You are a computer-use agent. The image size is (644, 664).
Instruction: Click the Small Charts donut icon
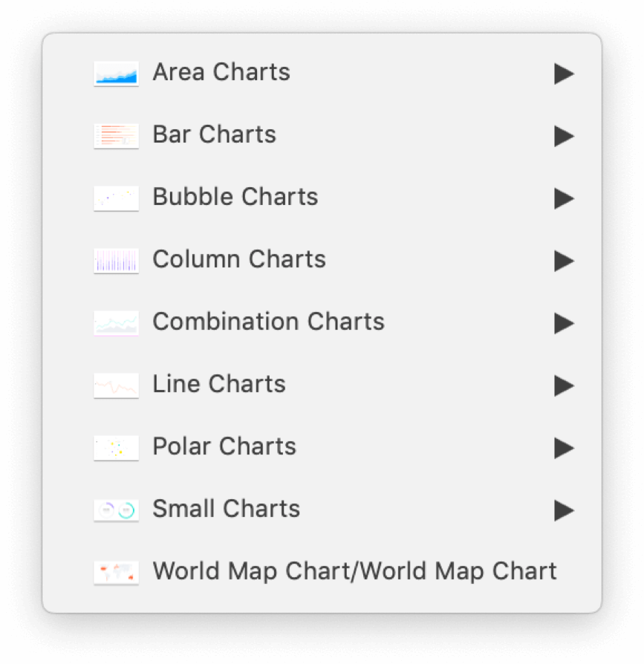point(116,510)
